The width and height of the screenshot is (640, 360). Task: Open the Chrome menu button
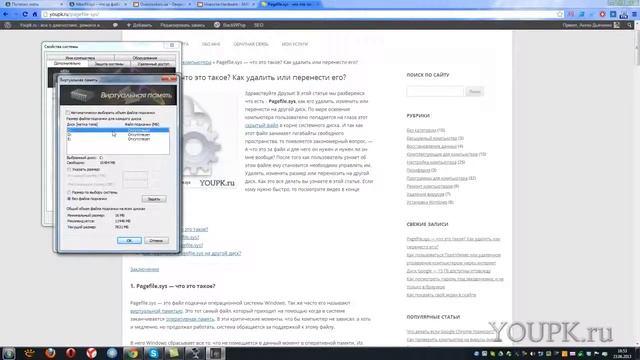635,14
